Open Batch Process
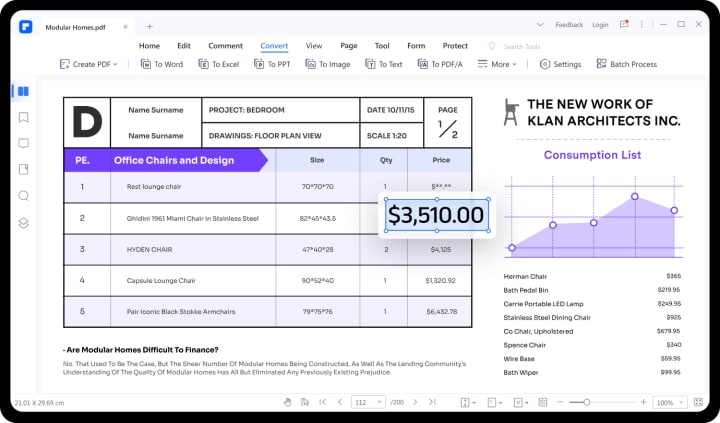This screenshot has width=720, height=423. (626, 64)
